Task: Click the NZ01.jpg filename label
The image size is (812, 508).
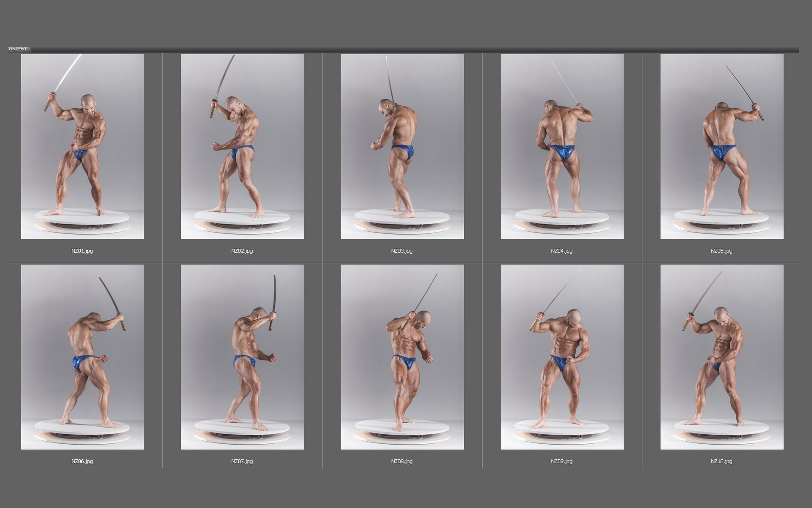Action: [x=83, y=250]
